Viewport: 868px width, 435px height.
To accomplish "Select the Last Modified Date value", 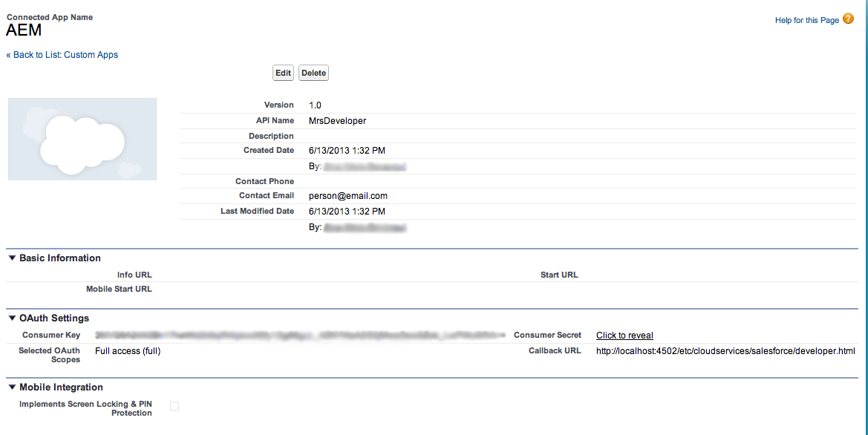I will click(x=347, y=212).
